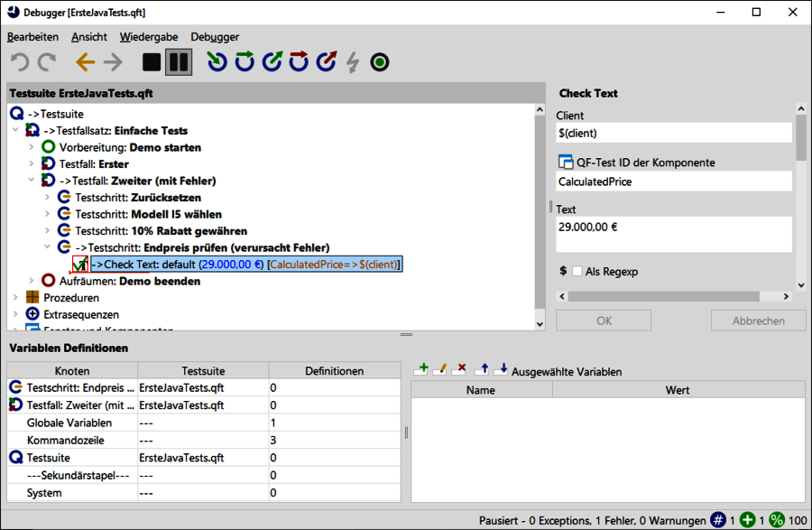Viewport: 812px width, 530px height.
Task: Expand Aufräumen: Demo beenden
Action: [32, 281]
